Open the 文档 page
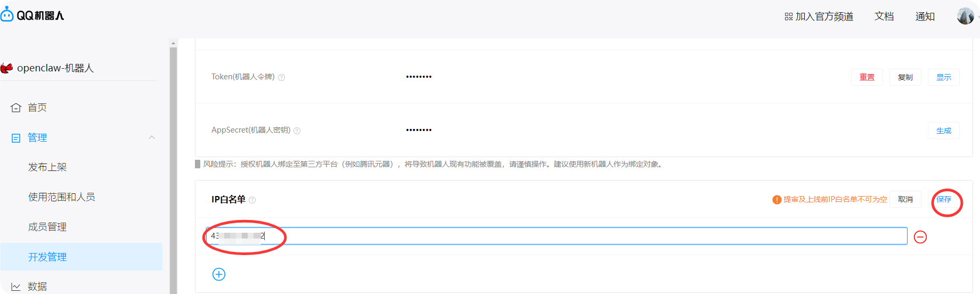 (884, 17)
